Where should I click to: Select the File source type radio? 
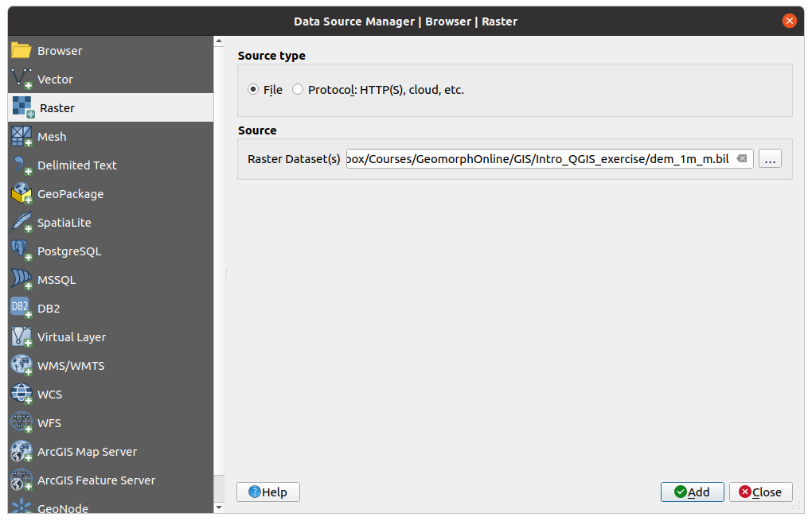coord(254,90)
